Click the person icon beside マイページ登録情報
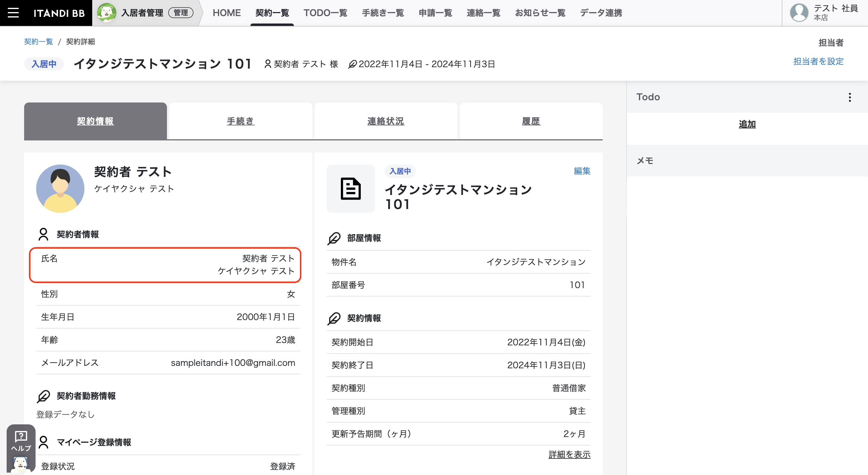Screen dimensions: 868x475 [43, 442]
